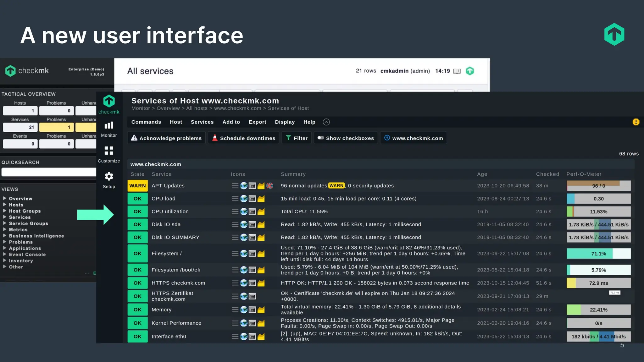Open the Services menu
644x362 pixels.
pos(202,122)
